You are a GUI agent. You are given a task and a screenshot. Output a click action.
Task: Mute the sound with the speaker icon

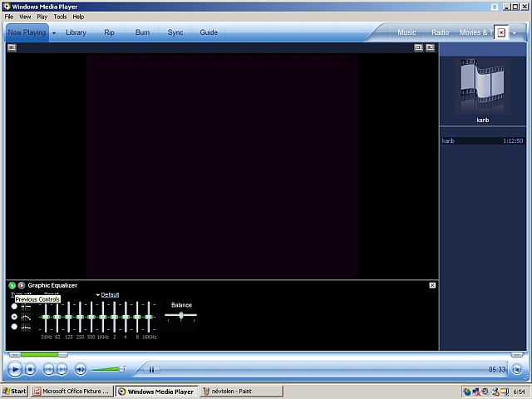[x=81, y=369]
